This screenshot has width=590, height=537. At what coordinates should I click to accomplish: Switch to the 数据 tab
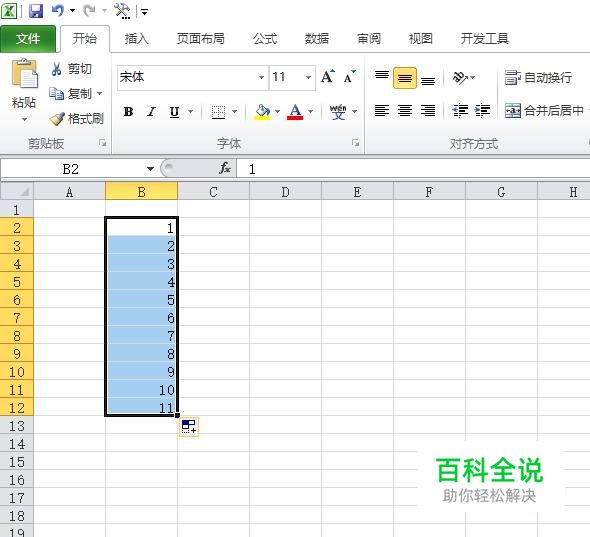(x=316, y=39)
